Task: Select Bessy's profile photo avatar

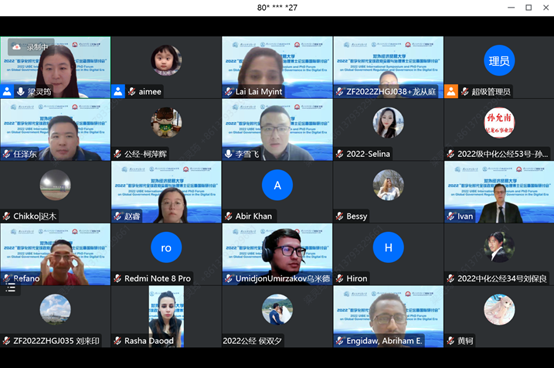Action: (388, 185)
